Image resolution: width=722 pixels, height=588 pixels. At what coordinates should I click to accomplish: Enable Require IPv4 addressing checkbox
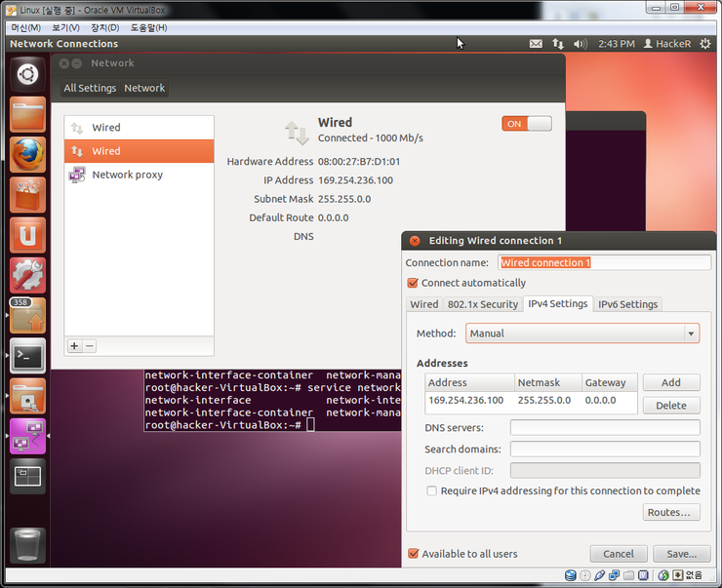coord(431,490)
